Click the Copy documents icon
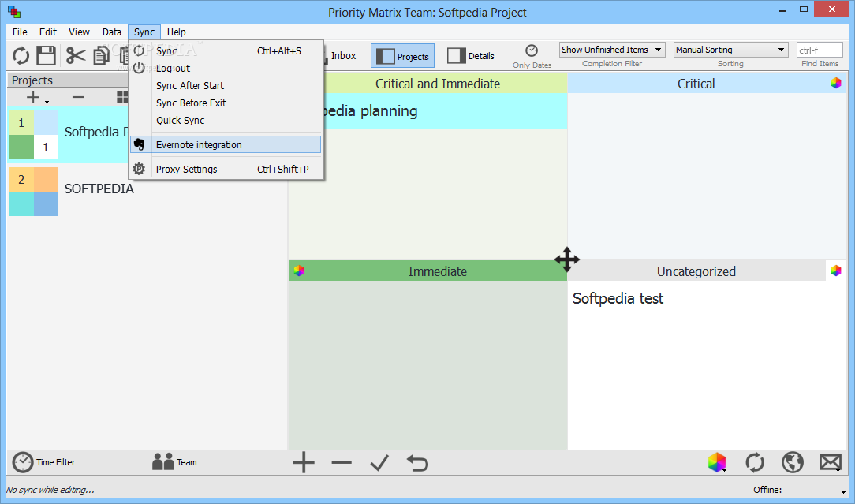Image resolution: width=855 pixels, height=504 pixels. coord(101,56)
